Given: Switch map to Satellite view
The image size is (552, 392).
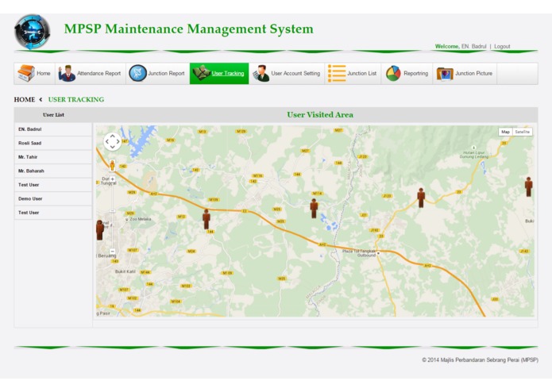Looking at the screenshot, I should (x=522, y=132).
